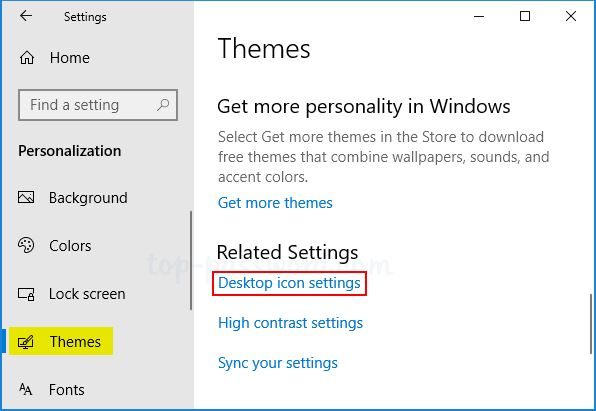
Task: Click the Background picture icon
Action: click(x=26, y=197)
